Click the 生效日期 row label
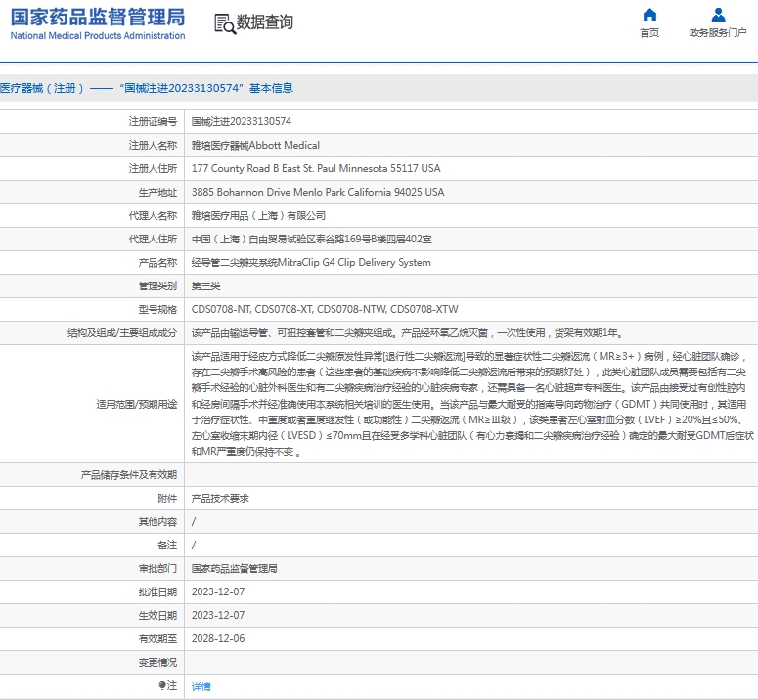 tap(157, 616)
